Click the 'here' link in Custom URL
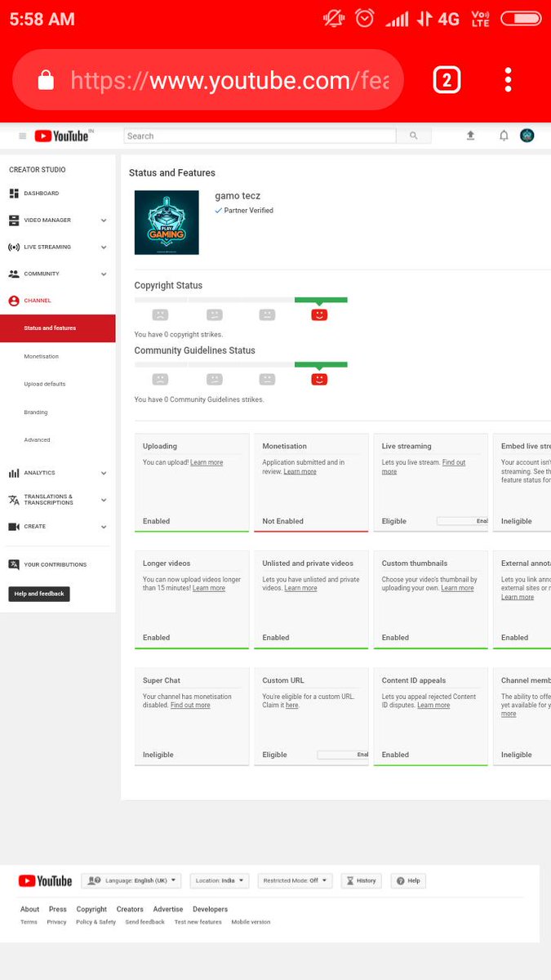The height and width of the screenshot is (980, 551). point(291,705)
